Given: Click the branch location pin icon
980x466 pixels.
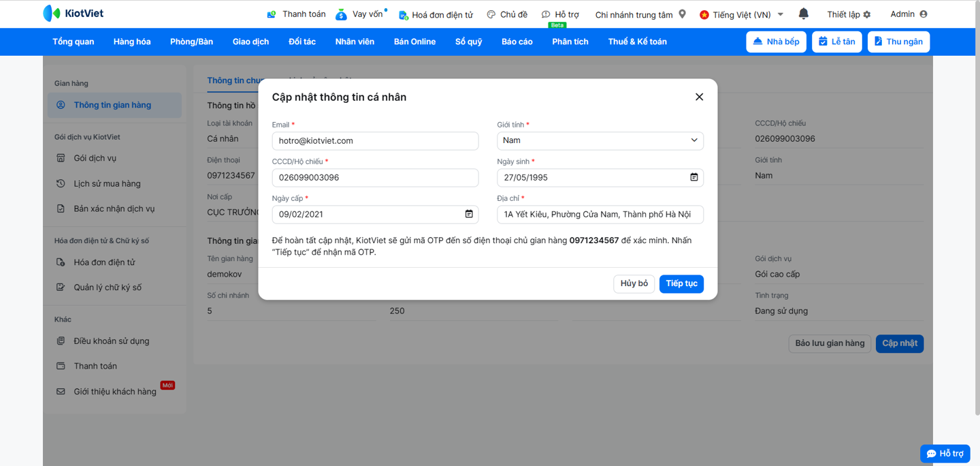Looking at the screenshot, I should (682, 14).
